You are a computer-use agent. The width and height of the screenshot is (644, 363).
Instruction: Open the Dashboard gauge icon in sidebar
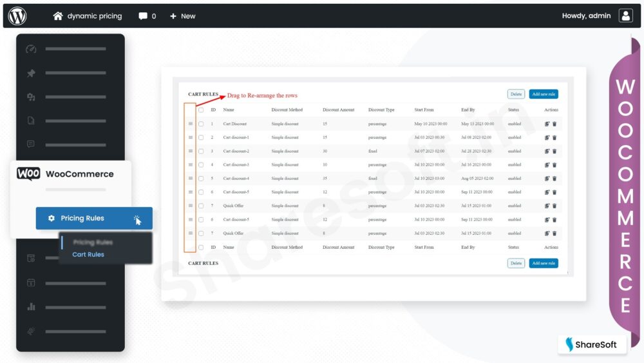[31, 49]
